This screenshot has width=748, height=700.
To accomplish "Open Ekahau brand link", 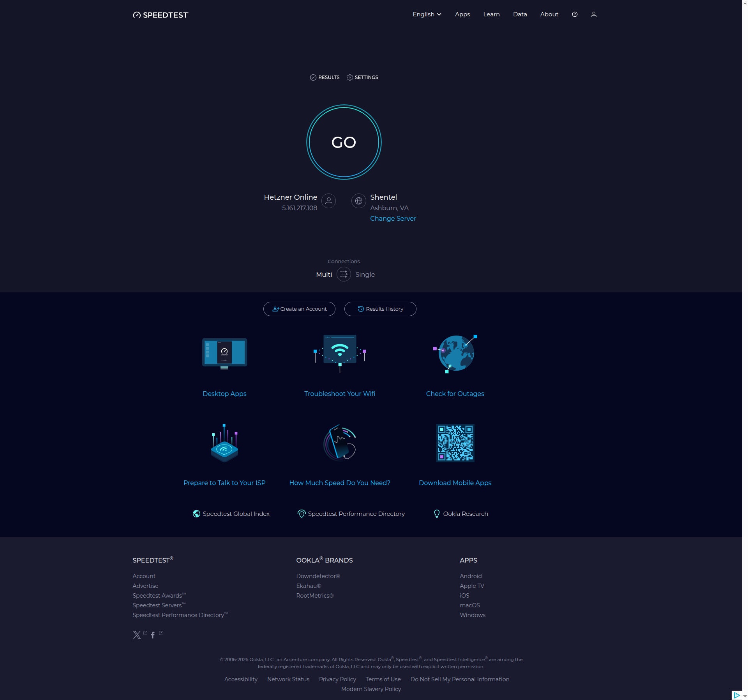I will tap(309, 586).
